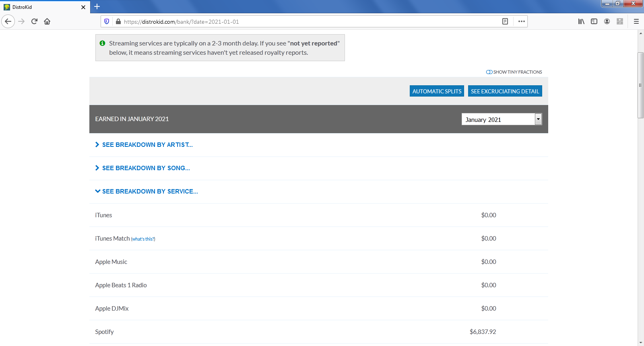Image resolution: width=644 pixels, height=346 pixels.
Task: Toggle reader view for this page
Action: click(x=505, y=21)
